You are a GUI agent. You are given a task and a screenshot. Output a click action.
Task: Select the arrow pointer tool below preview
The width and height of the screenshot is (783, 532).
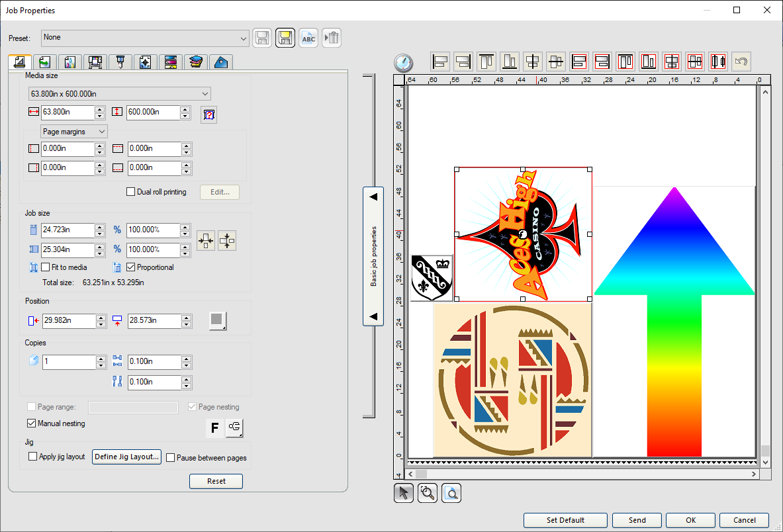tap(404, 493)
